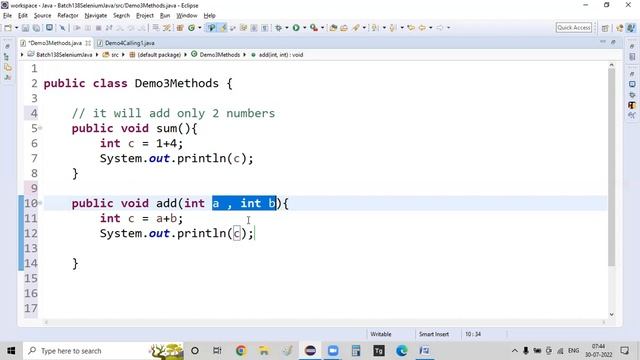Open File Explorer from the taskbar
This screenshot has width=640, height=360.
tap(264, 351)
